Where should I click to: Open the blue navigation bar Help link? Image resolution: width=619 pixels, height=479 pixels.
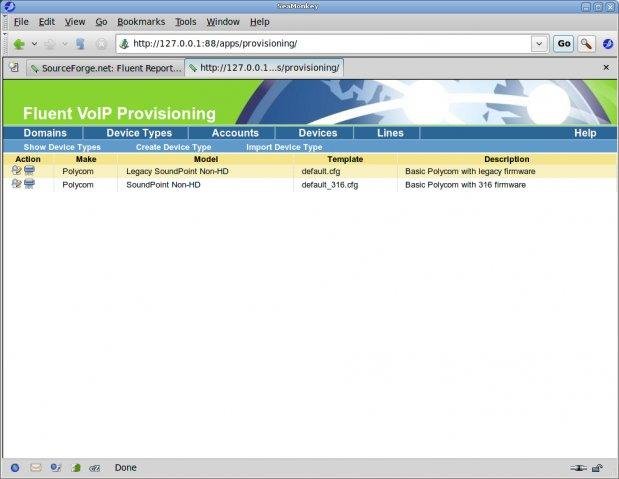[x=585, y=133]
